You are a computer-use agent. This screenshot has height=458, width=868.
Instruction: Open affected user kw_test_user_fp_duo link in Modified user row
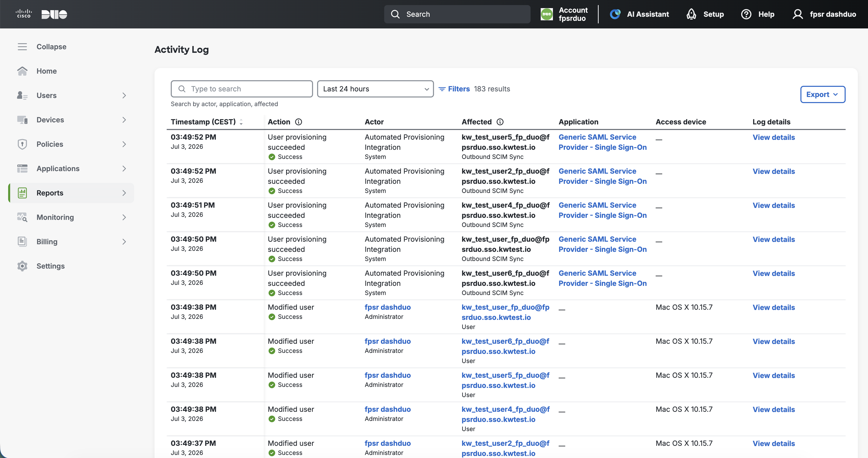[505, 312]
